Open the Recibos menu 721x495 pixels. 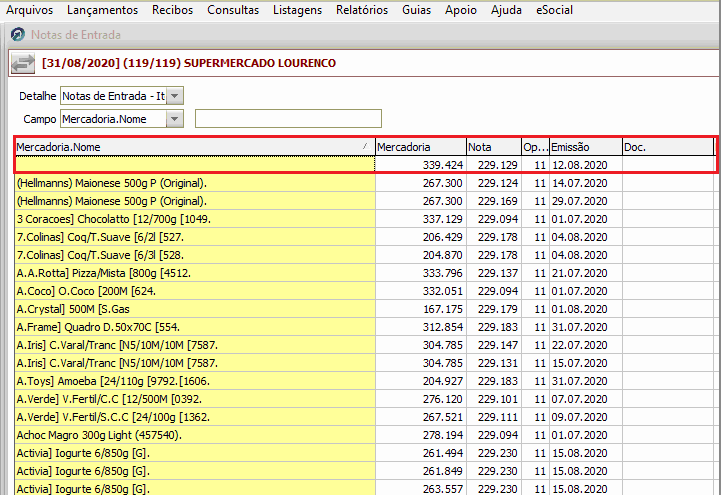[172, 10]
